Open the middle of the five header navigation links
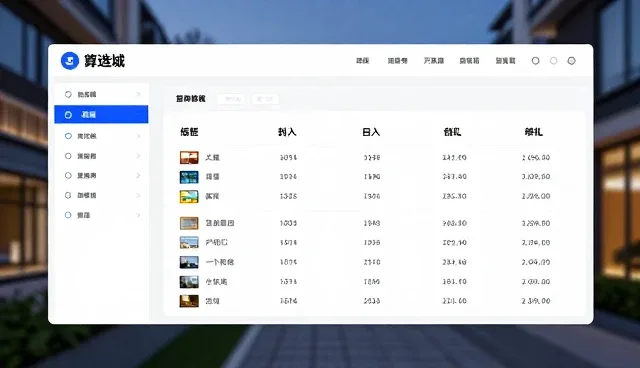 tap(433, 61)
